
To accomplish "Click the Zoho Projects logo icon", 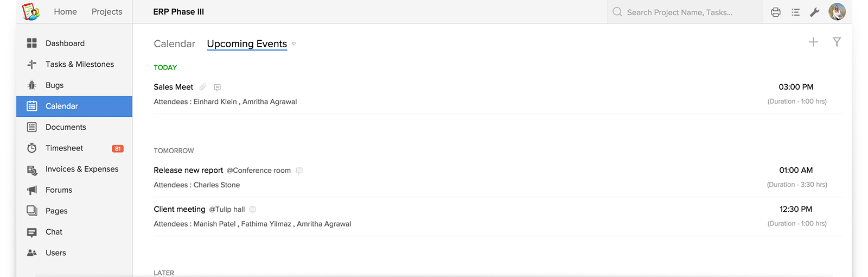I will (x=30, y=11).
